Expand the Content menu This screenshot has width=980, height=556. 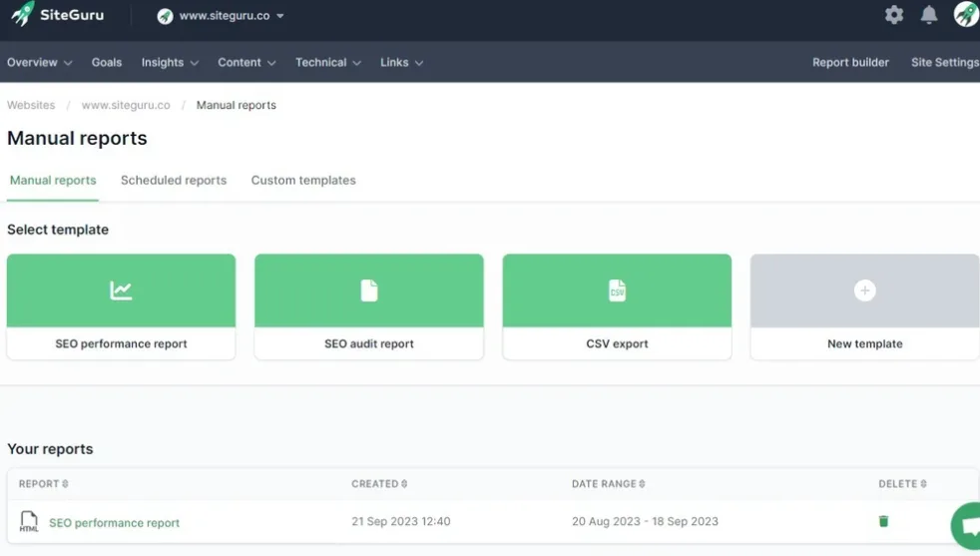coord(246,63)
